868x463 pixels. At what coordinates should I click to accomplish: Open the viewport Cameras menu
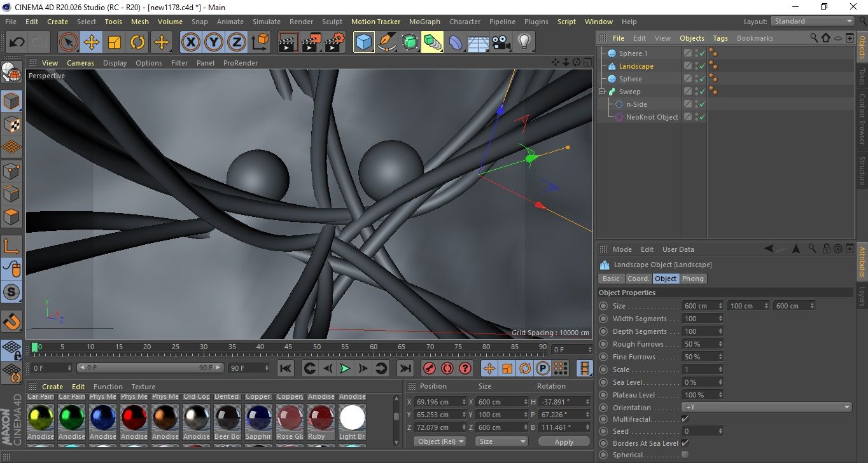80,63
